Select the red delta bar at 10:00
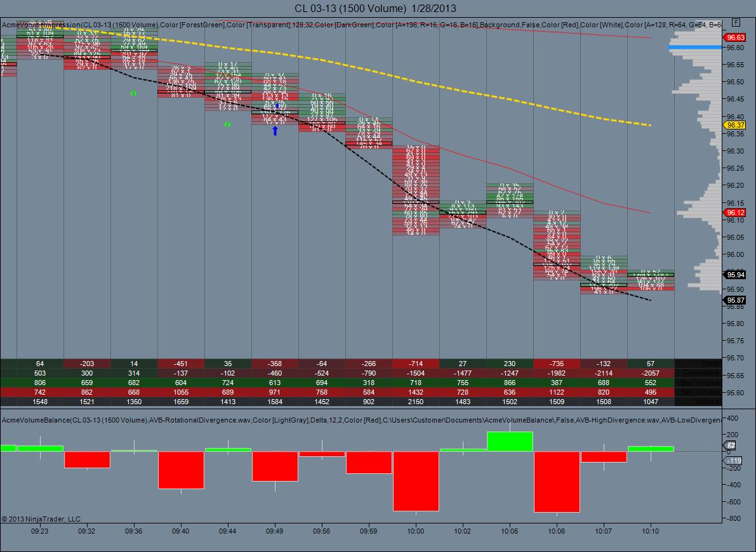The image size is (756, 552). point(416,481)
